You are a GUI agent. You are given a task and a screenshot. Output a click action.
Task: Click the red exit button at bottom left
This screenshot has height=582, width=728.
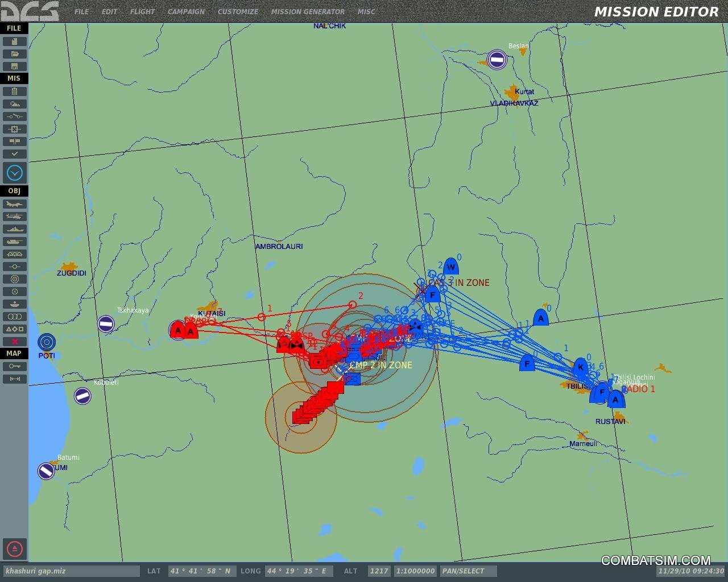[x=15, y=549]
